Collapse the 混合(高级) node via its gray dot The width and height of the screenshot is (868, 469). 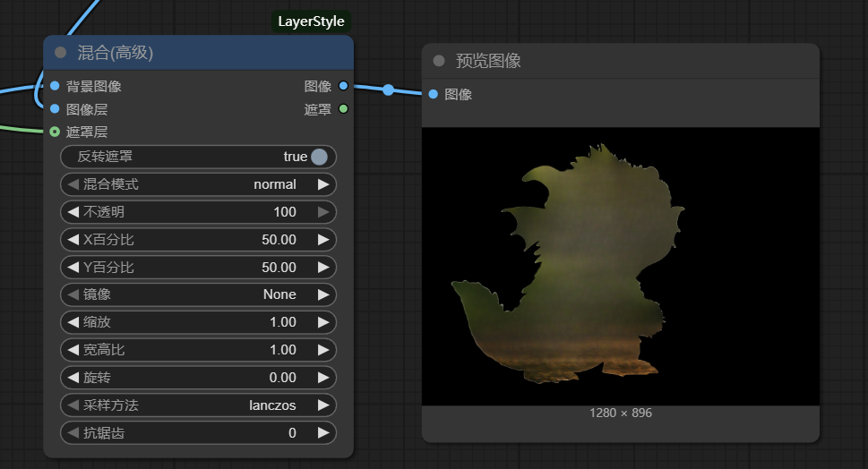coord(60,53)
